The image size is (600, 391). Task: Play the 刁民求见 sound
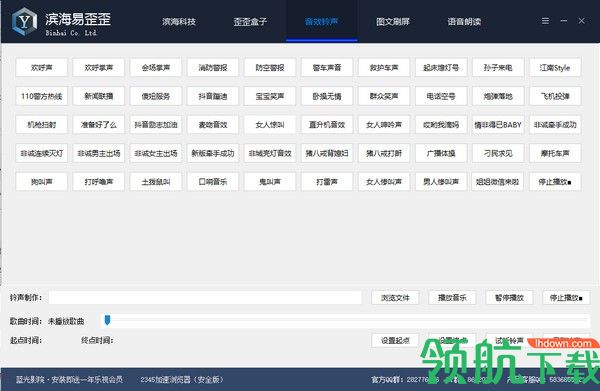click(x=498, y=153)
